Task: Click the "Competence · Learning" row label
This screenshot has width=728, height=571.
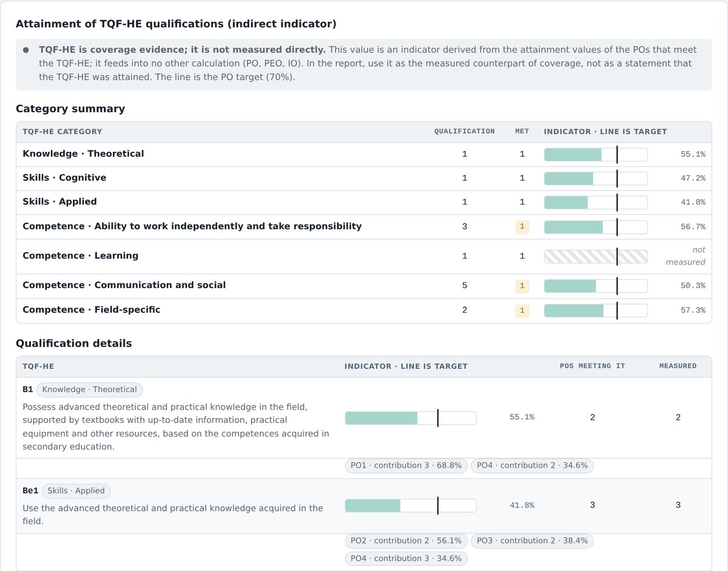Action: (x=80, y=255)
